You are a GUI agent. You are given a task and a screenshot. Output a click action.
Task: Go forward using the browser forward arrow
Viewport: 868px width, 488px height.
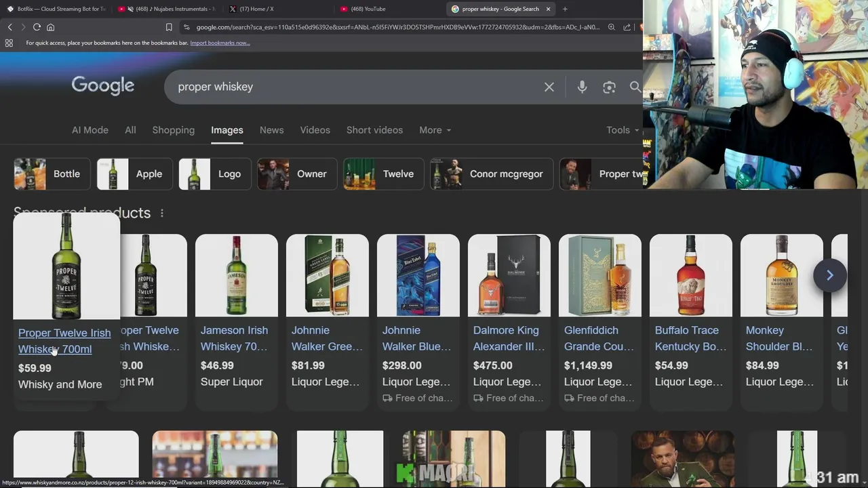point(23,27)
